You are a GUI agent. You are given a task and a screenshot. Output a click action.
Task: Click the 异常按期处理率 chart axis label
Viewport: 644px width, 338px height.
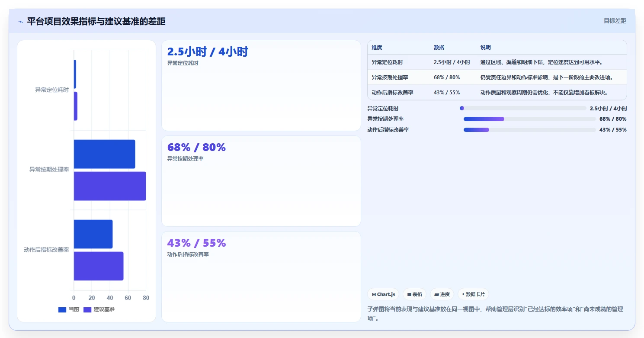49,170
